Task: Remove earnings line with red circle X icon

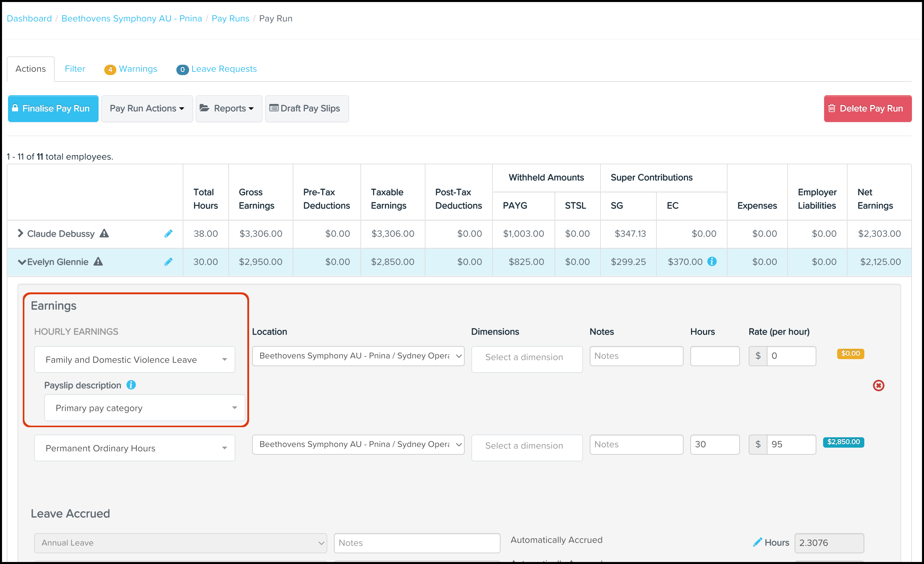Action: (878, 386)
